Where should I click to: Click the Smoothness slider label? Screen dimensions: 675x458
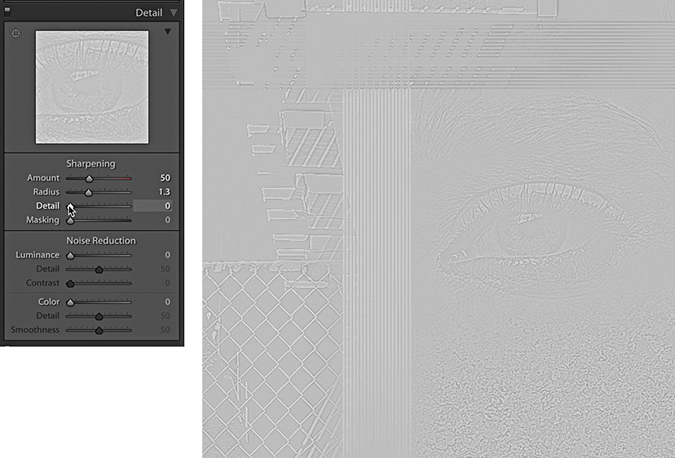(35, 330)
